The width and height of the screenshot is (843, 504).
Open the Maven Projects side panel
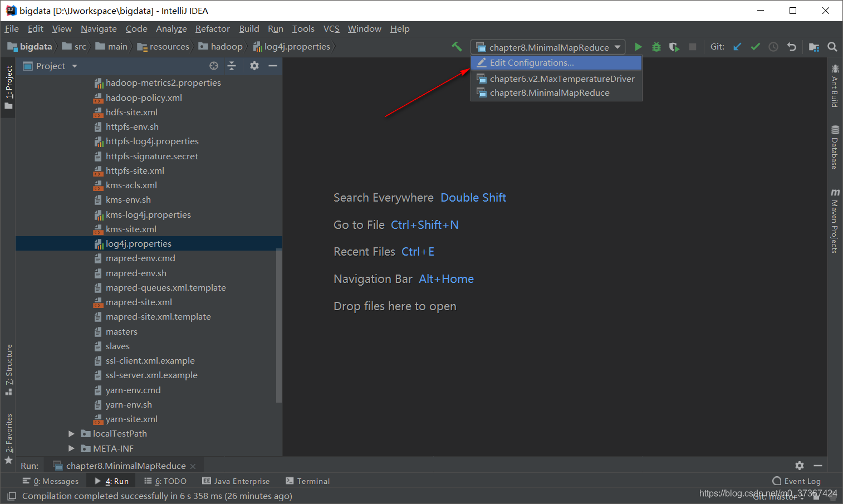tap(835, 221)
